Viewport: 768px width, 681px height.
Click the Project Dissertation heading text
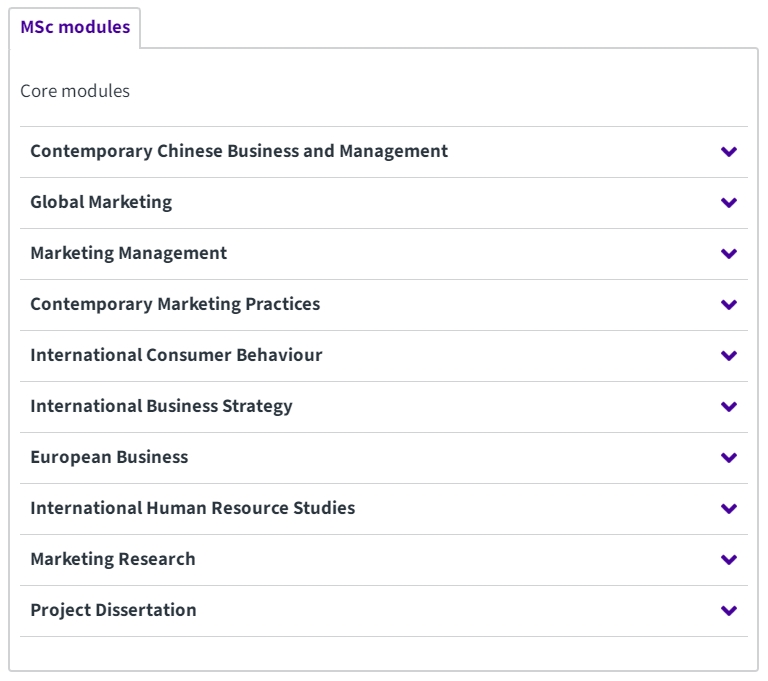pyautogui.click(x=113, y=610)
